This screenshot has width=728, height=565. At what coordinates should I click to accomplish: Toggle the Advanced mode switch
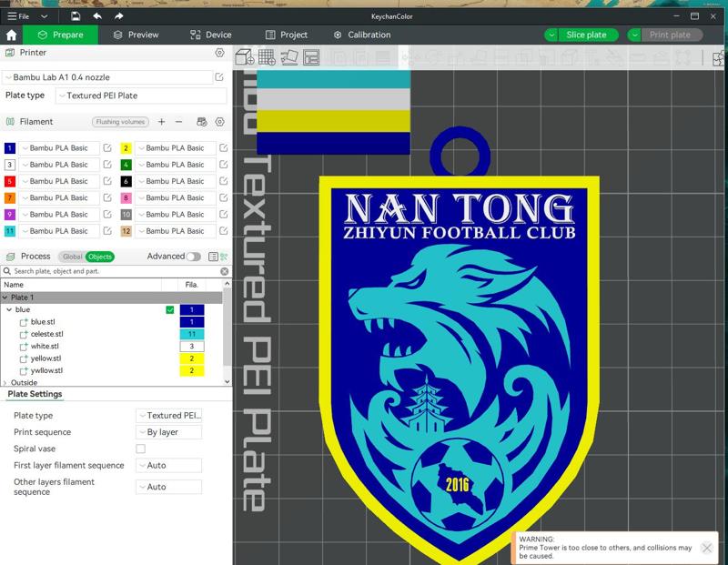pos(193,257)
